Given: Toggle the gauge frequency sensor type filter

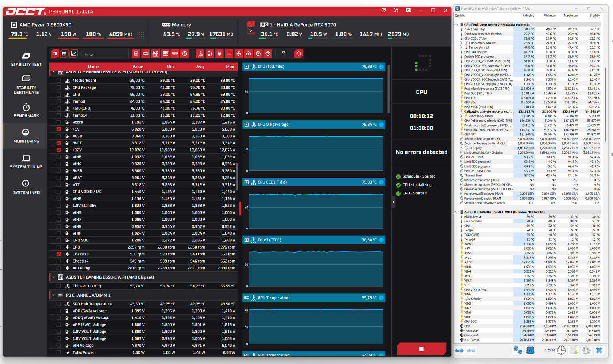Looking at the screenshot, I should pos(249,54).
